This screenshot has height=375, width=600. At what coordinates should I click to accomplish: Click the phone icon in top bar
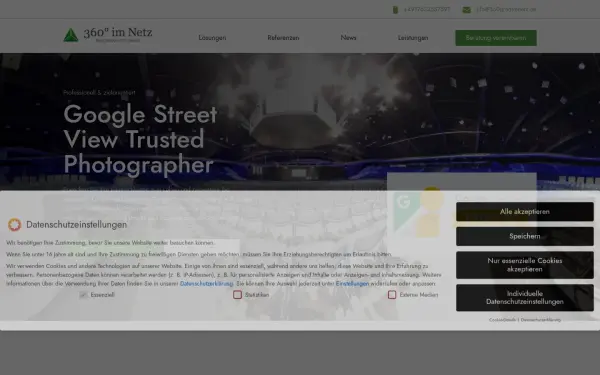point(395,10)
